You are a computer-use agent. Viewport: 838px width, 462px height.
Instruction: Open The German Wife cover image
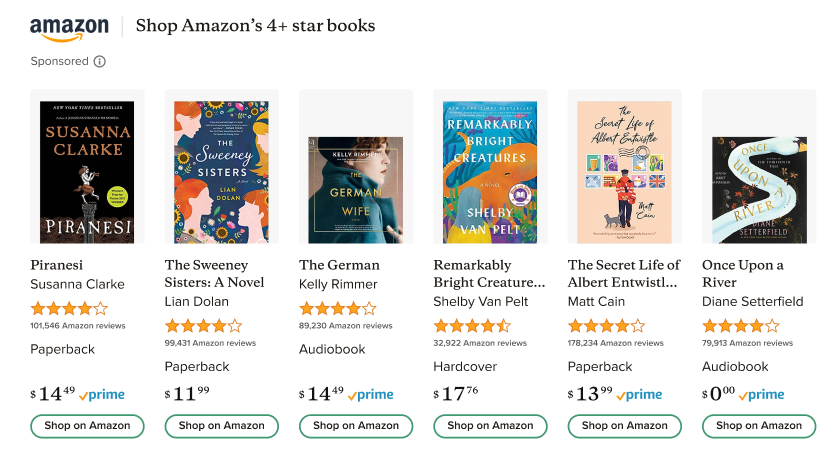pyautogui.click(x=356, y=190)
